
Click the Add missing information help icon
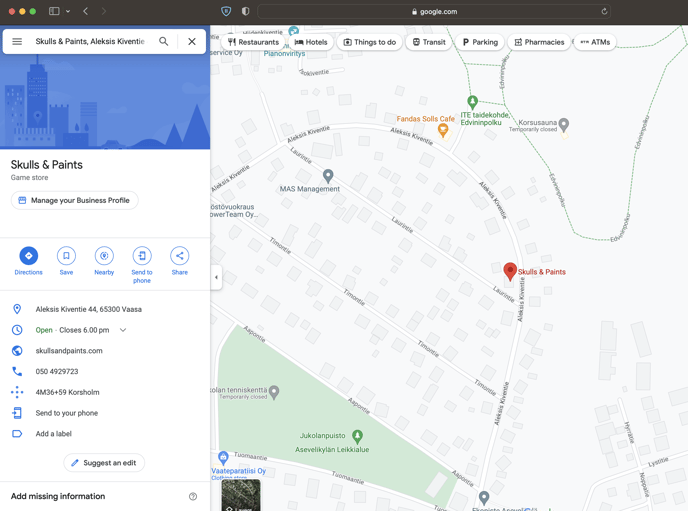(x=193, y=496)
